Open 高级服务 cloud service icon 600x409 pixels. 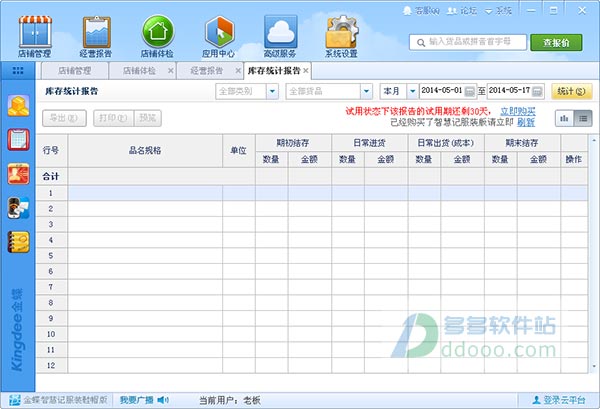tap(280, 36)
